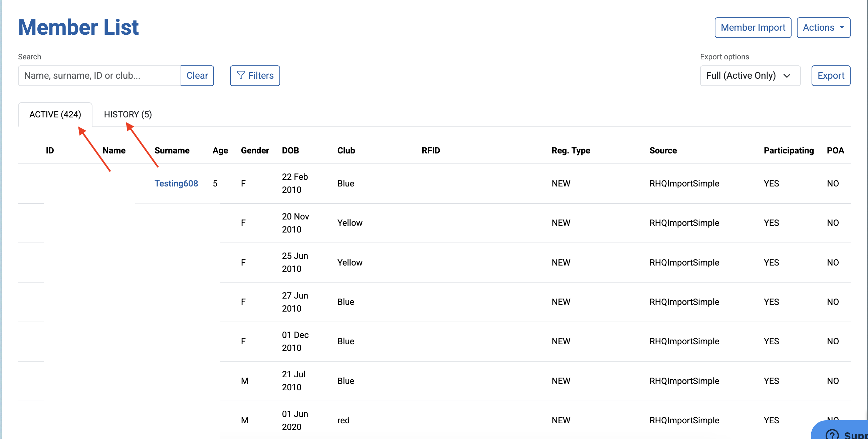
Task: Click the Age value 5 in first row
Action: click(215, 183)
